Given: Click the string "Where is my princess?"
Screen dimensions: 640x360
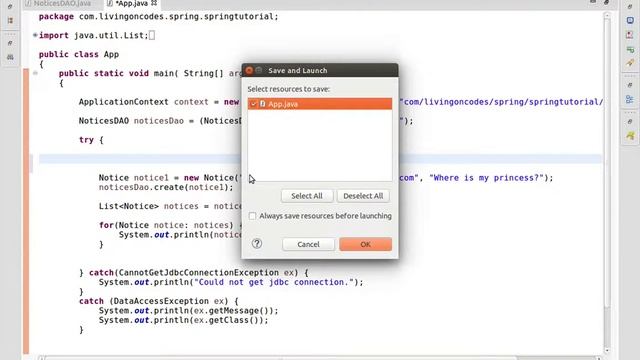Looking at the screenshot, I should [488, 178].
